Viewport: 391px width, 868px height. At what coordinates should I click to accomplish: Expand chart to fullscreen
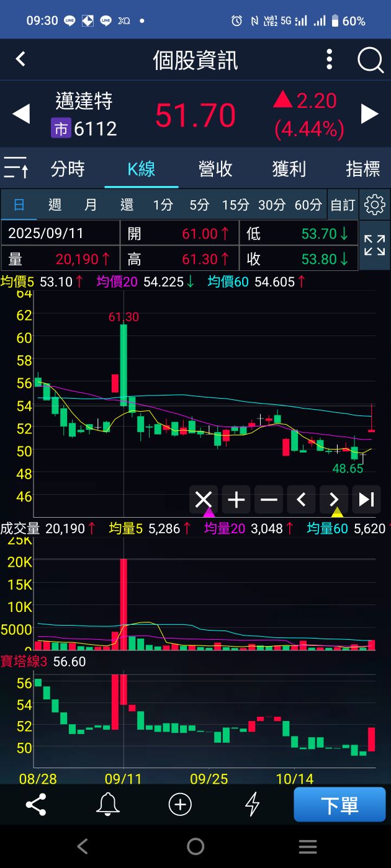[x=374, y=245]
